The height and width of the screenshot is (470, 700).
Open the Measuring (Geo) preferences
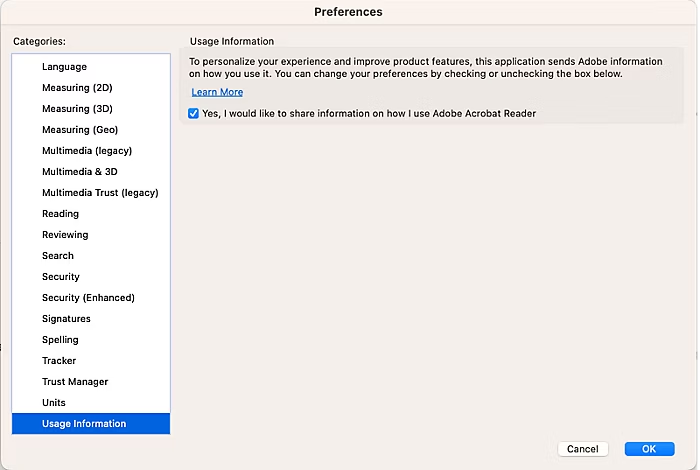pyautogui.click(x=80, y=130)
